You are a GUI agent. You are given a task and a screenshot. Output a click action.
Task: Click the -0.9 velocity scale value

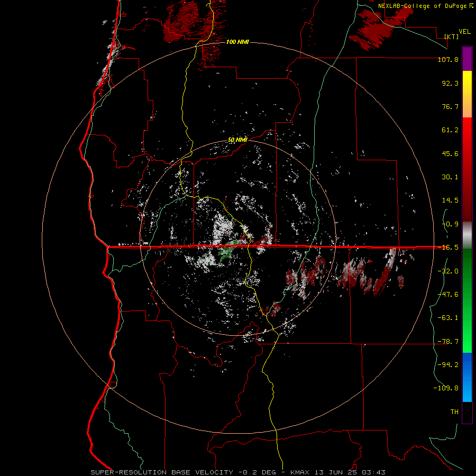[450, 224]
